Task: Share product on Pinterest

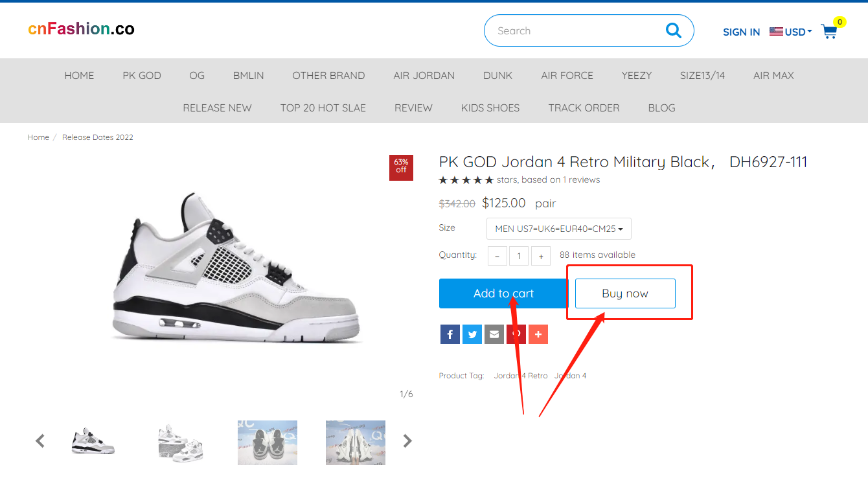Action: (516, 334)
